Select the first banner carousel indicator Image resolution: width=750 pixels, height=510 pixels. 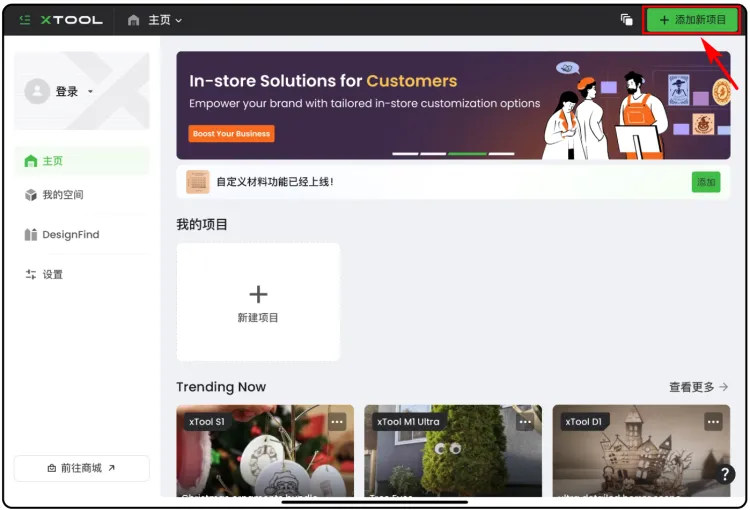[405, 154]
